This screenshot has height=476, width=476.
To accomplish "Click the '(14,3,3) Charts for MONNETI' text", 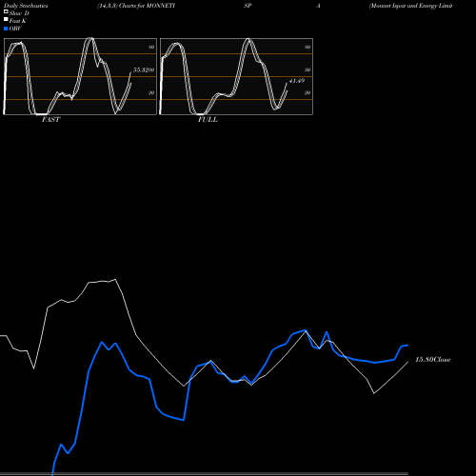I will click(136, 6).
